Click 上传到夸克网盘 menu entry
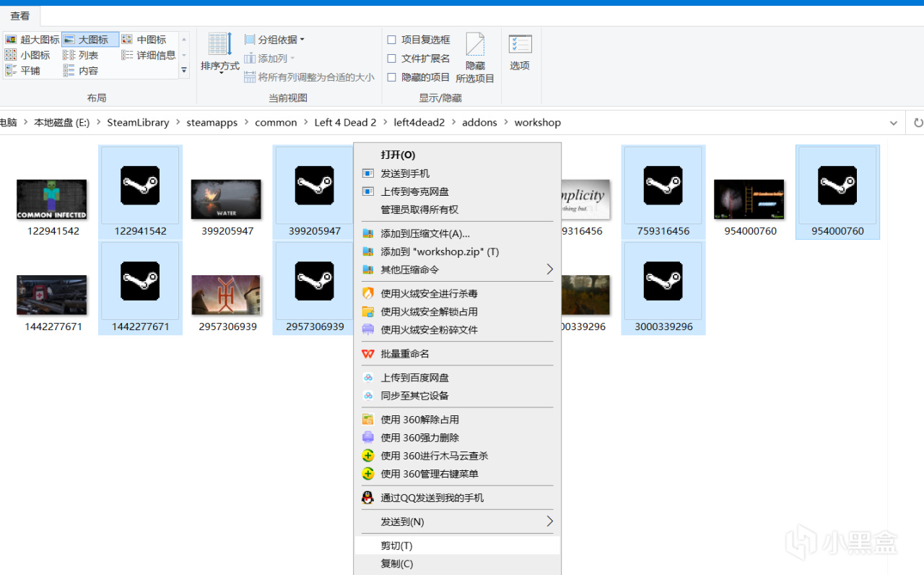Image resolution: width=924 pixels, height=575 pixels. click(x=457, y=191)
